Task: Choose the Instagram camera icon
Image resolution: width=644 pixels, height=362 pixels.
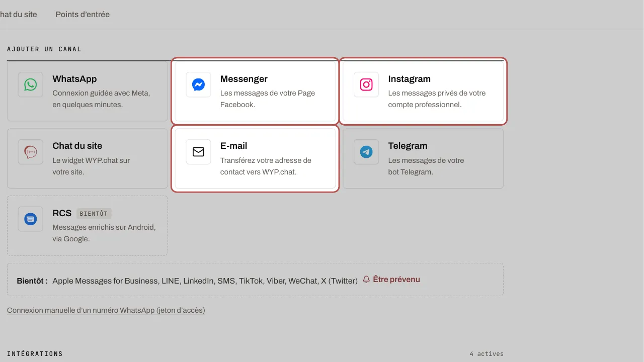Action: 366,84
